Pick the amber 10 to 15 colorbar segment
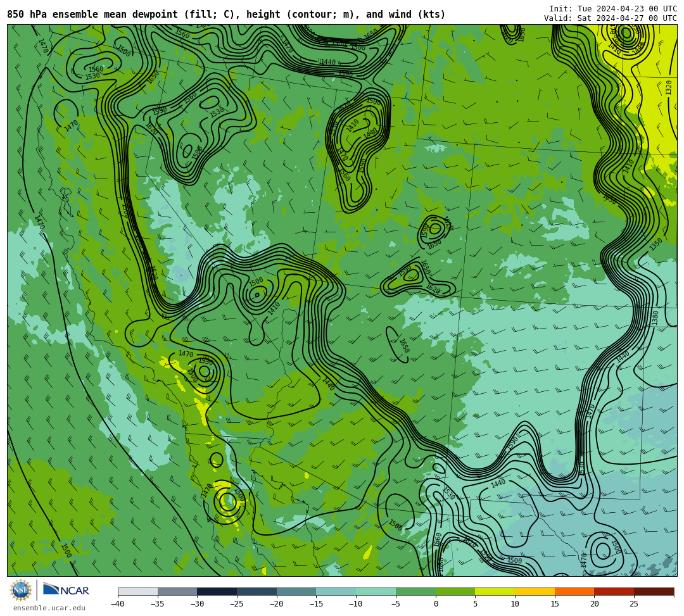 (x=535, y=591)
